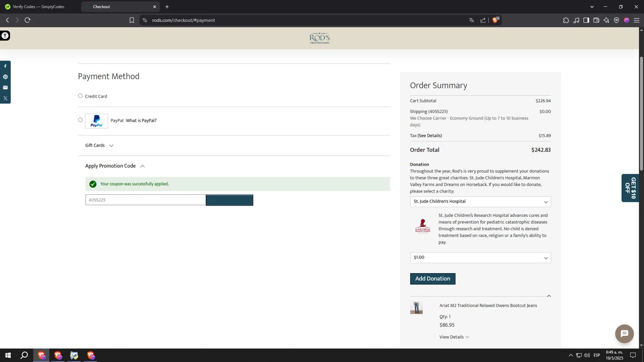Switch to Verify Codes — SimplyCodes tab
Screen dimensions: 644x362
[39, 7]
